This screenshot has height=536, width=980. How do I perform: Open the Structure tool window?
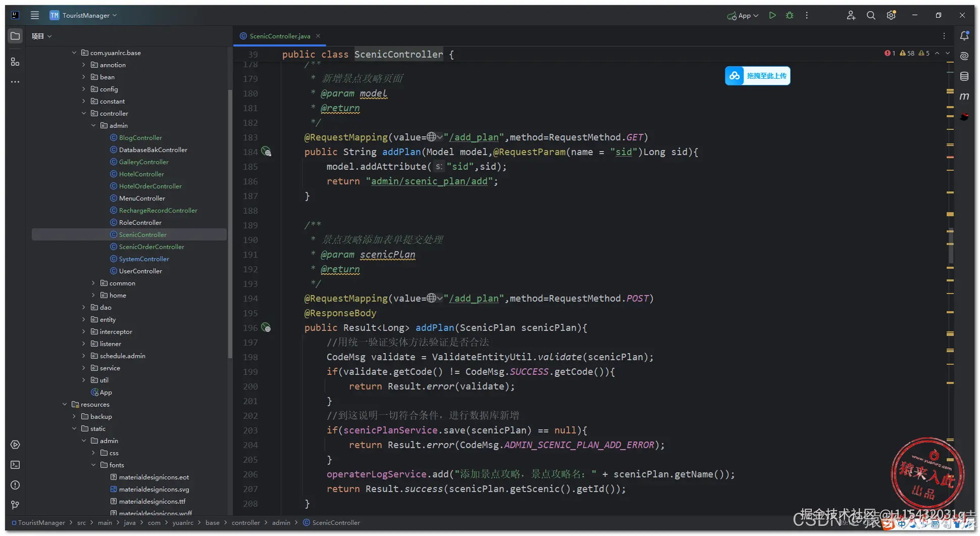point(15,62)
